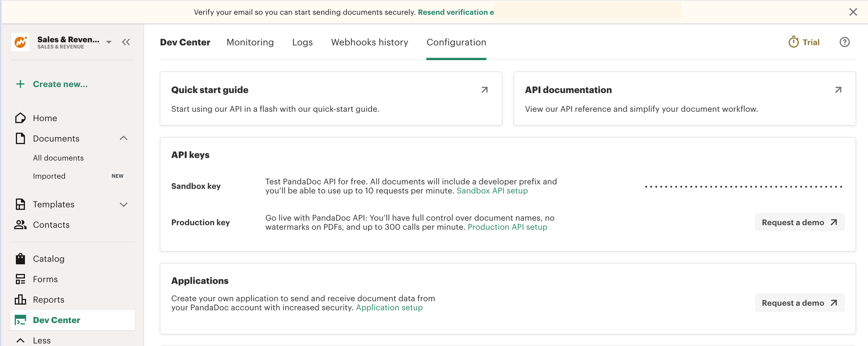Open the Quick start guide card
The height and width of the screenshot is (346, 868).
click(x=331, y=99)
